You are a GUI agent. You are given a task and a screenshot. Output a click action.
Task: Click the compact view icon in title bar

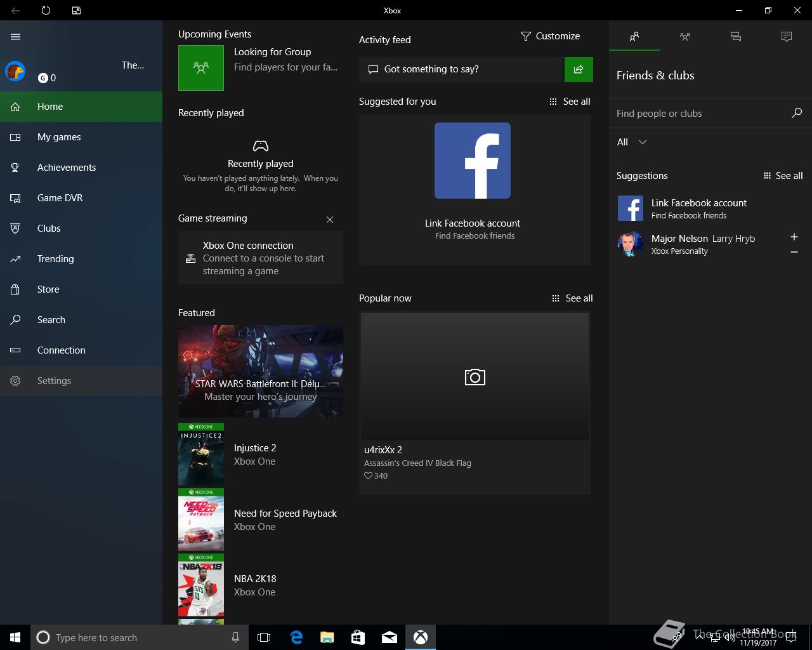tap(76, 10)
